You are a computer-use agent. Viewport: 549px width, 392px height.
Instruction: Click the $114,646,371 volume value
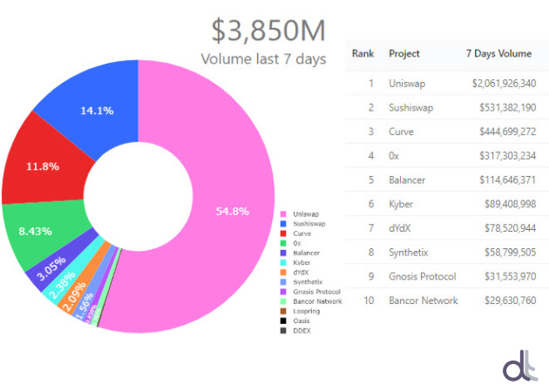pyautogui.click(x=508, y=180)
